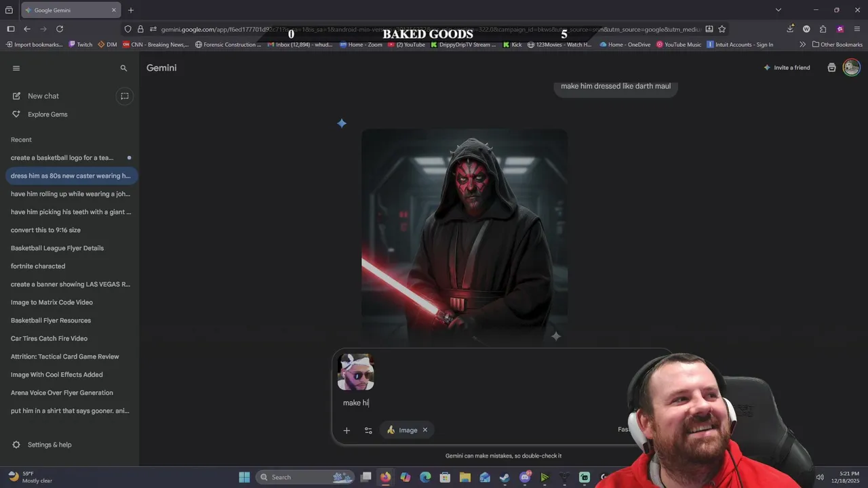Viewport: 868px width, 488px height.
Task: Open Steam from the taskbar
Action: (505, 477)
